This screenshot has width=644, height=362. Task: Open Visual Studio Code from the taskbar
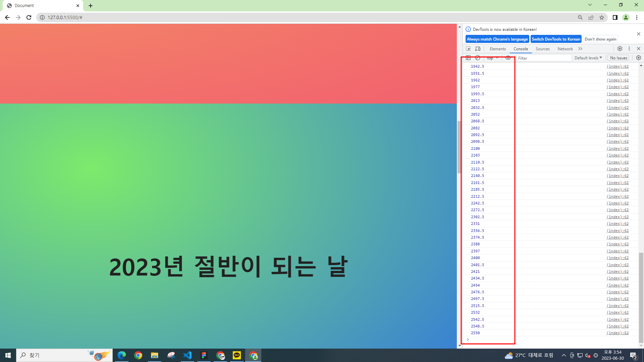187,355
